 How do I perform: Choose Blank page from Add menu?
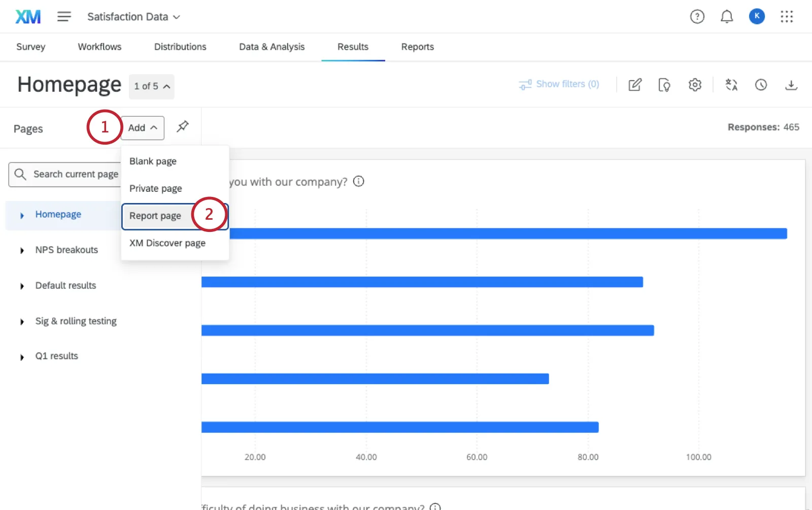coord(175,161)
